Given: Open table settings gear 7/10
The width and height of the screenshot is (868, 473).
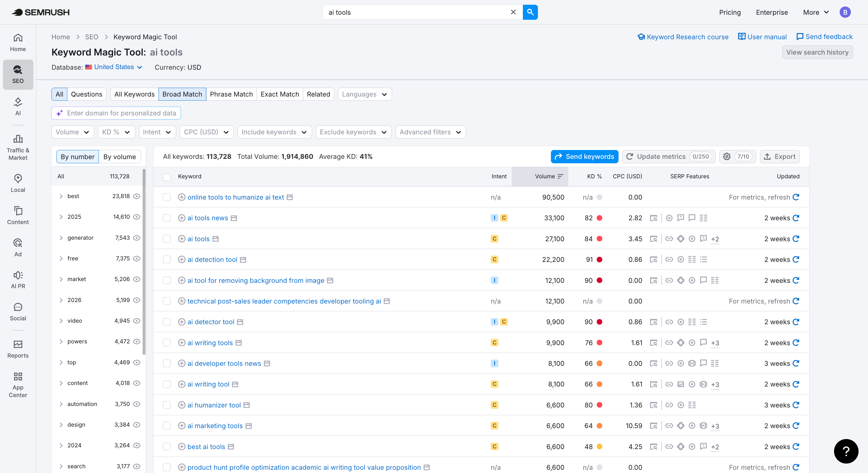Looking at the screenshot, I should (x=738, y=156).
